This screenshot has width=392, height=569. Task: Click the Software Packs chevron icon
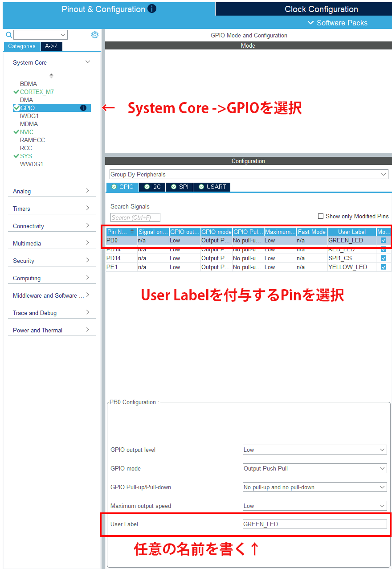311,23
